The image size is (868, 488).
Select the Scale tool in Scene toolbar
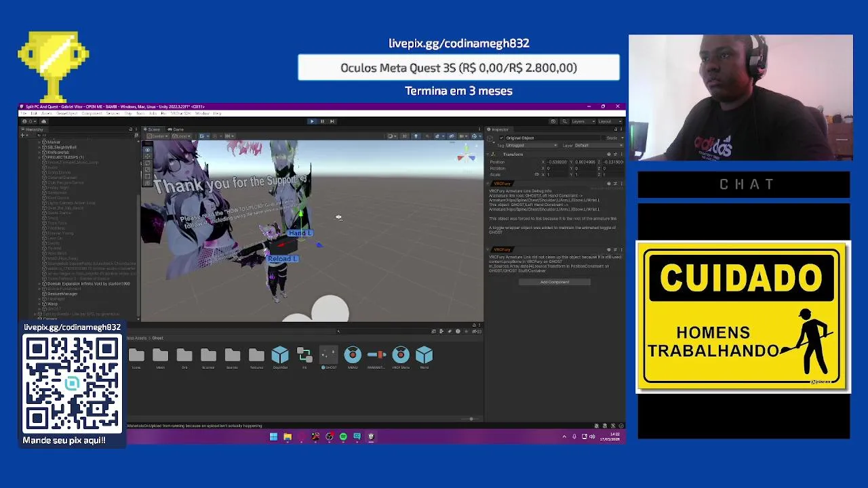pyautogui.click(x=147, y=169)
